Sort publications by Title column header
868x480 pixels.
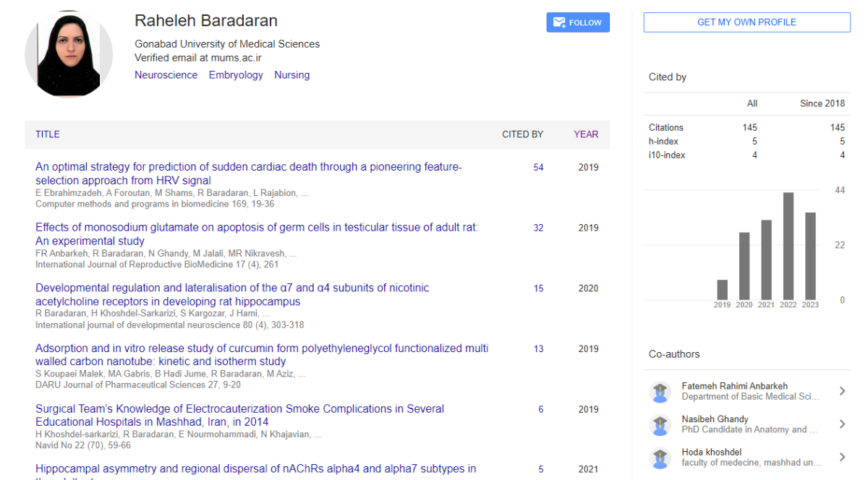48,134
